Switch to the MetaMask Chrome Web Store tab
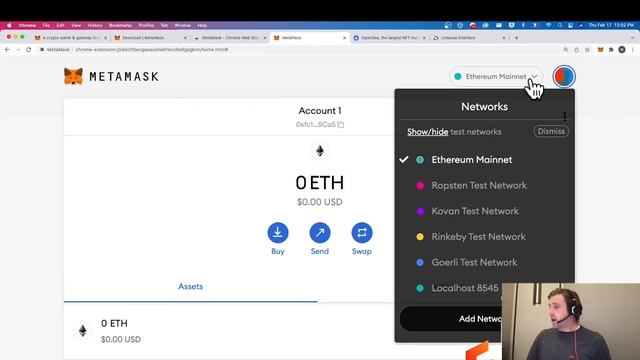This screenshot has width=640, height=360. (x=231, y=38)
